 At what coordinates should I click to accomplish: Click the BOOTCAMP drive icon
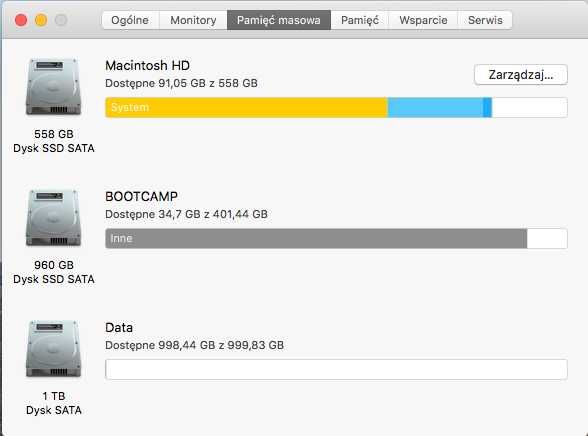click(53, 218)
